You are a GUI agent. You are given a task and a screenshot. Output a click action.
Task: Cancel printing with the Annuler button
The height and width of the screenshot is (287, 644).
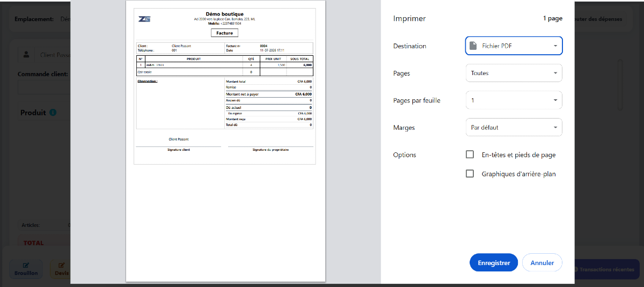(x=542, y=263)
